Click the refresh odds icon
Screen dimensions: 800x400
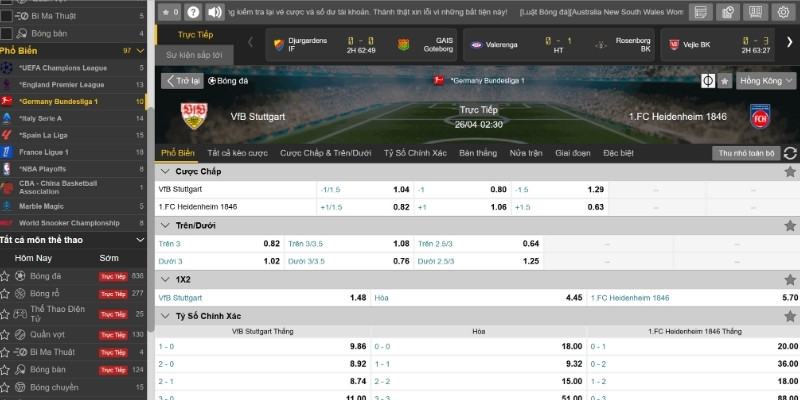tap(790, 153)
